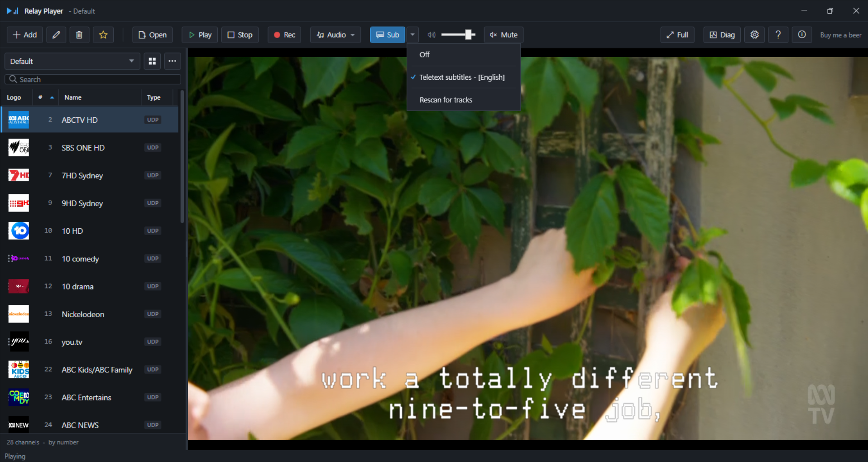868x462 pixels.
Task: Click the Nickelodeon channel logo
Action: [19, 314]
